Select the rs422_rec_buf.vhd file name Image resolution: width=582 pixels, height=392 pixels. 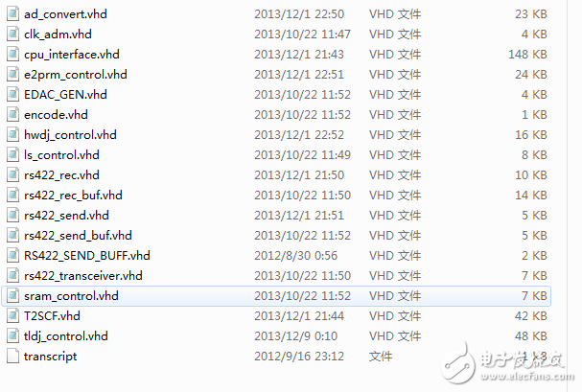[x=73, y=196]
